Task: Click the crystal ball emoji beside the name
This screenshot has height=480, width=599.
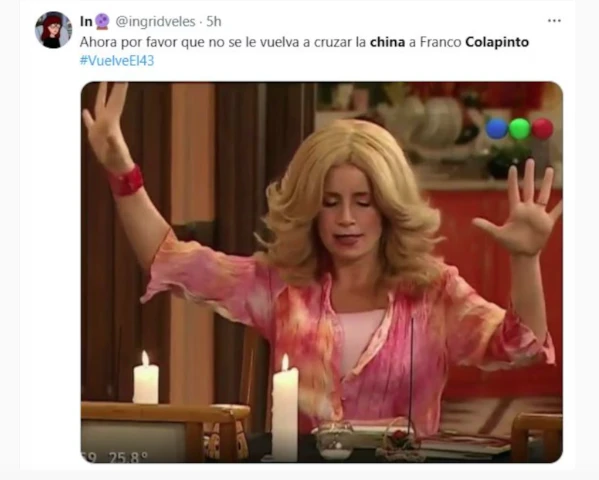Action: click(x=102, y=21)
